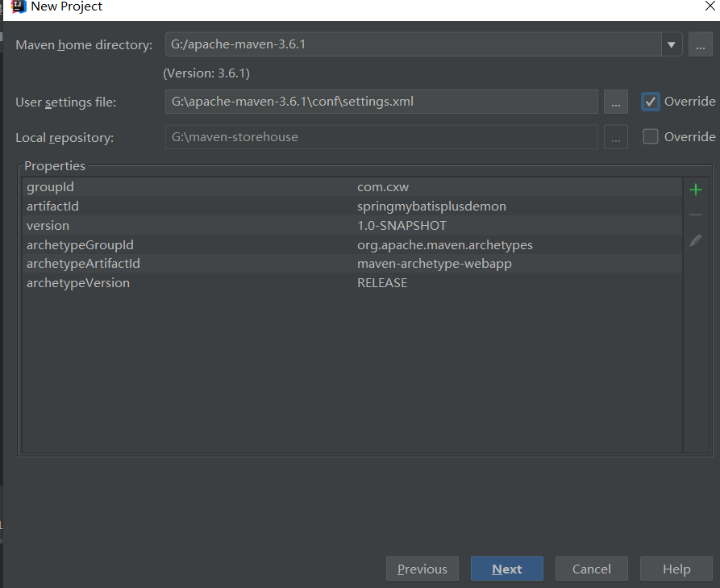
Task: Browse for local repository folder
Action: [615, 138]
